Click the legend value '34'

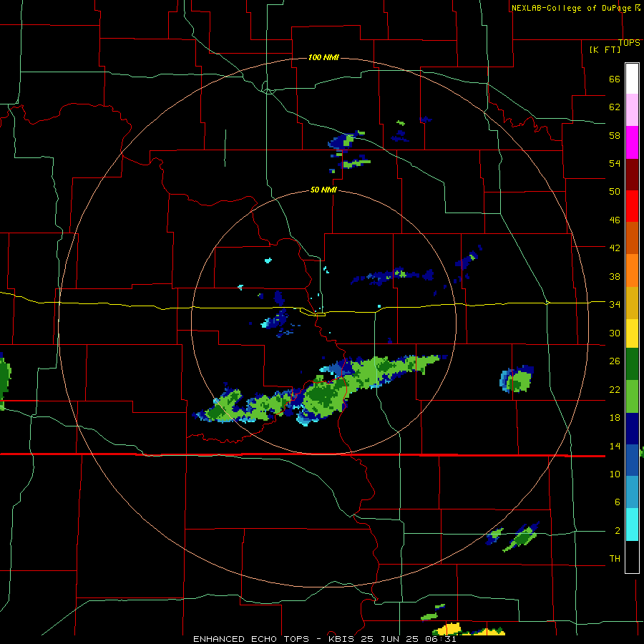[x=615, y=304]
